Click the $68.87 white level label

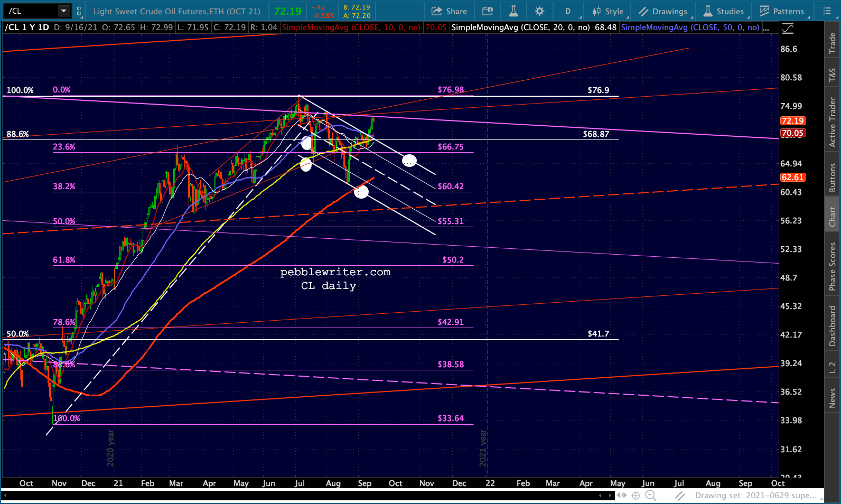pos(596,134)
